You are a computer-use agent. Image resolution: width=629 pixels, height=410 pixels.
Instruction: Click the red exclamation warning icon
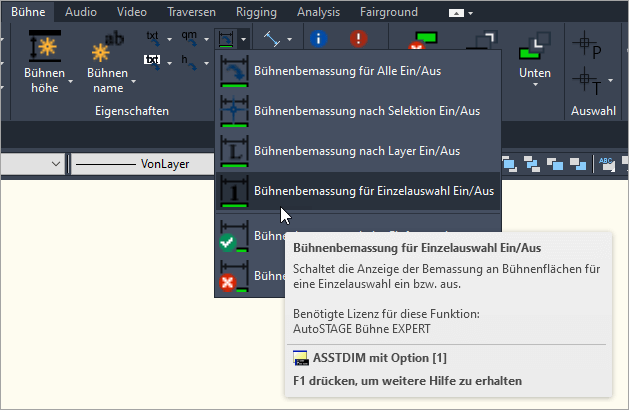[358, 39]
